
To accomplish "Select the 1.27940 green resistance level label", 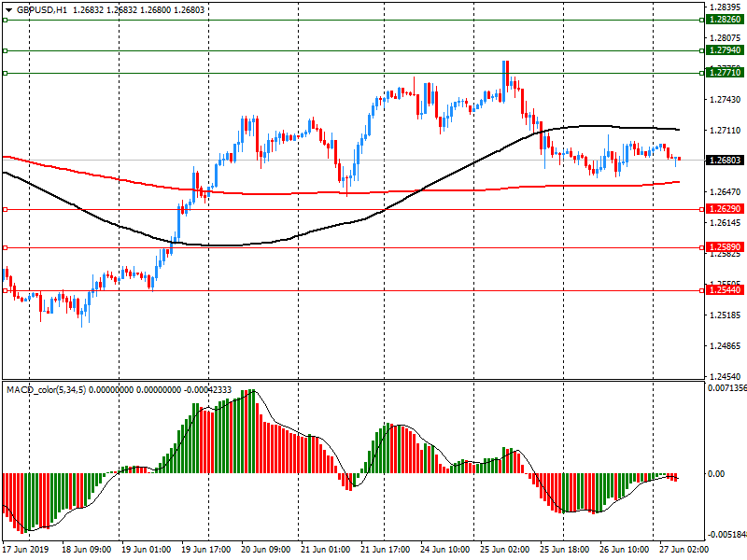I will click(726, 50).
